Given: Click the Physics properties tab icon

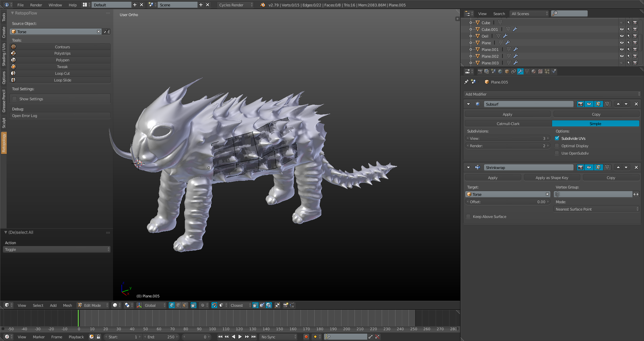Looking at the screenshot, I should [x=554, y=71].
